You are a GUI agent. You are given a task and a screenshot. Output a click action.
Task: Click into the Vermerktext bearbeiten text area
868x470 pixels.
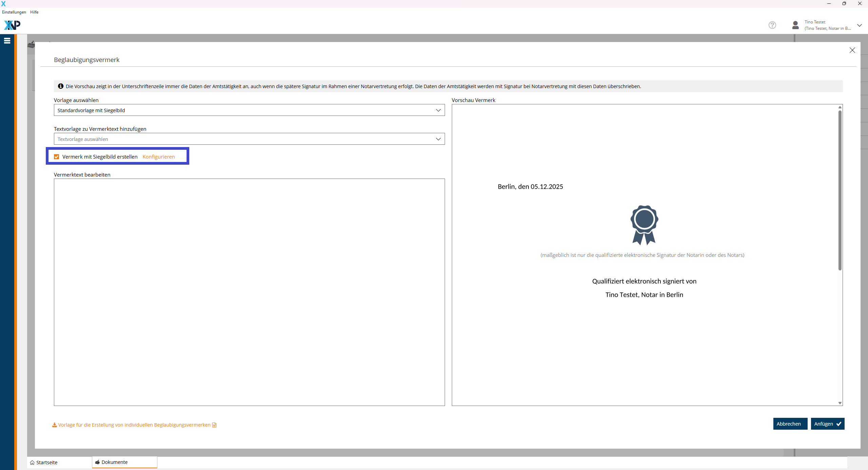click(x=249, y=291)
